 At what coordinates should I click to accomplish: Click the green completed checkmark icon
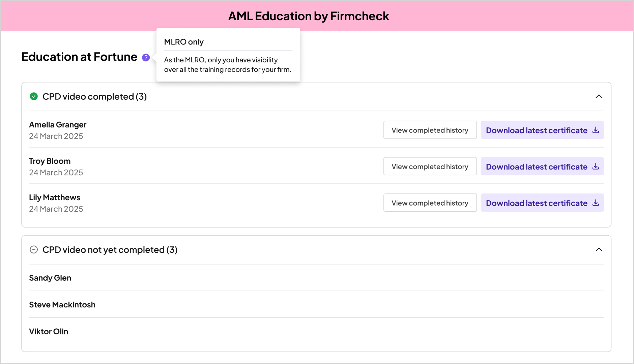pos(34,97)
